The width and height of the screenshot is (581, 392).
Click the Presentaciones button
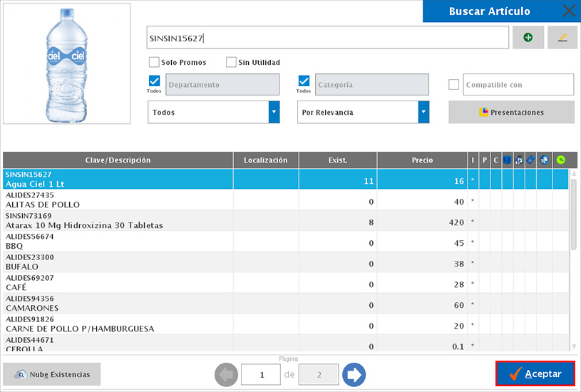pyautogui.click(x=511, y=112)
